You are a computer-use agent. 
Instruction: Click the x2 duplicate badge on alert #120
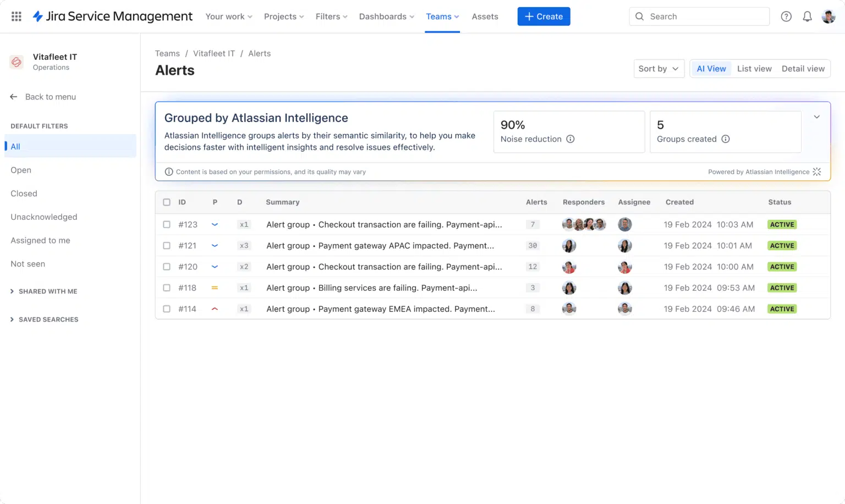244,267
